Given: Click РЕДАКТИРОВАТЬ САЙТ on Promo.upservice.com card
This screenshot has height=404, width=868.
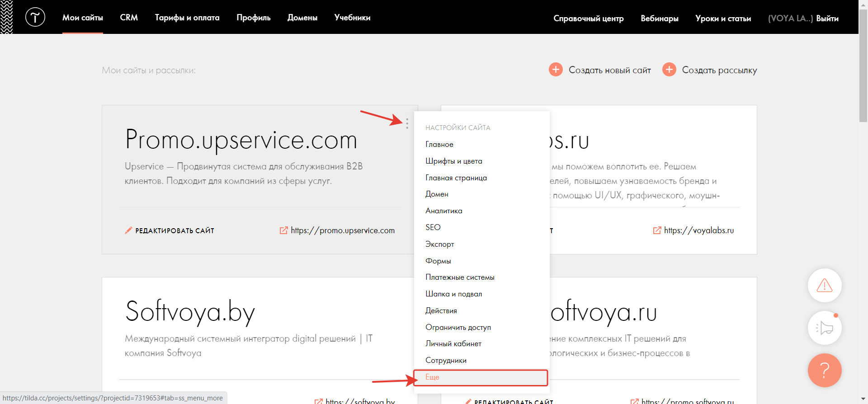Looking at the screenshot, I should coord(175,230).
